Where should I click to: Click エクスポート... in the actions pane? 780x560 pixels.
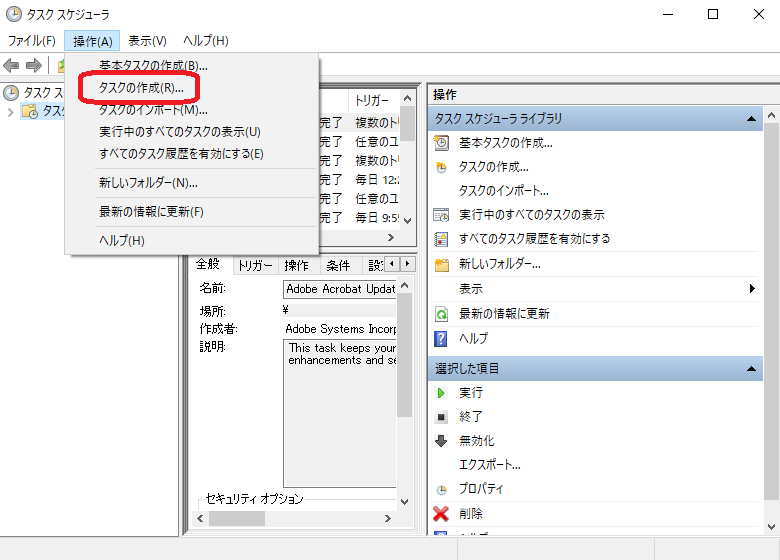tap(490, 465)
